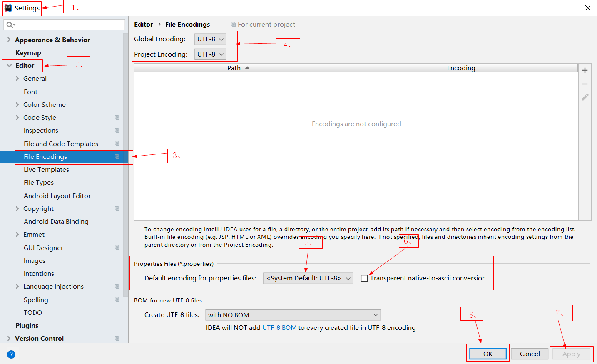Click project-level icon on File Encodings row

click(x=117, y=157)
